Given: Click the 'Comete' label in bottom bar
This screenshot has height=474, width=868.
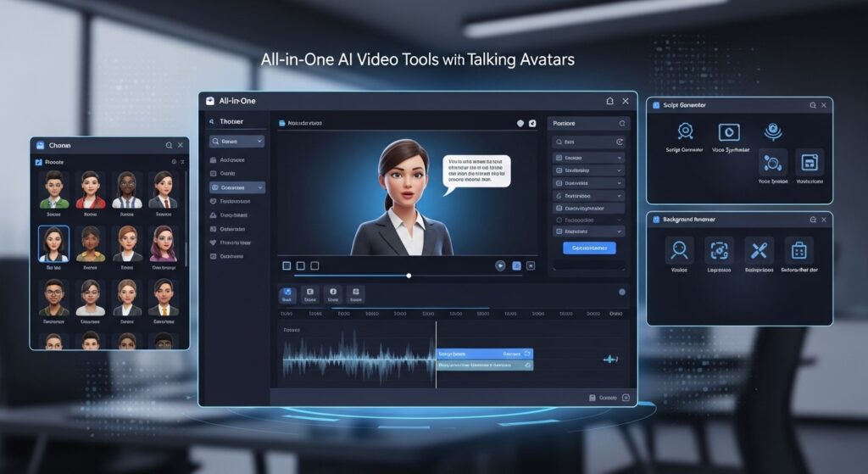Looking at the screenshot, I should click(x=608, y=398).
